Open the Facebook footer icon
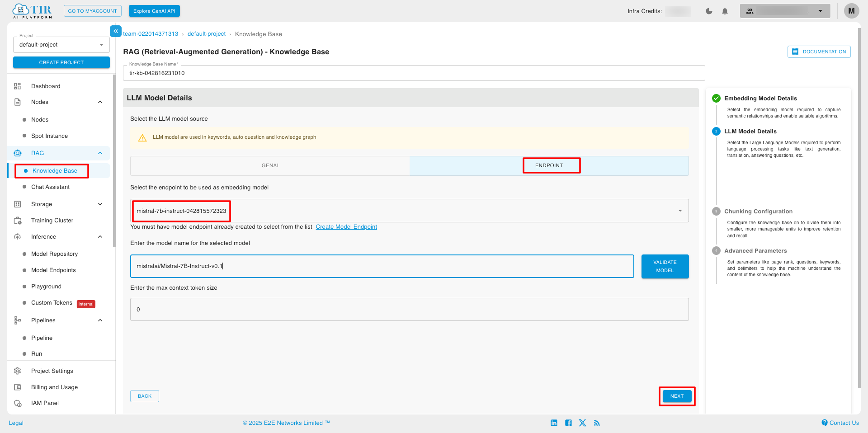Image resolution: width=868 pixels, height=433 pixels. (568, 423)
